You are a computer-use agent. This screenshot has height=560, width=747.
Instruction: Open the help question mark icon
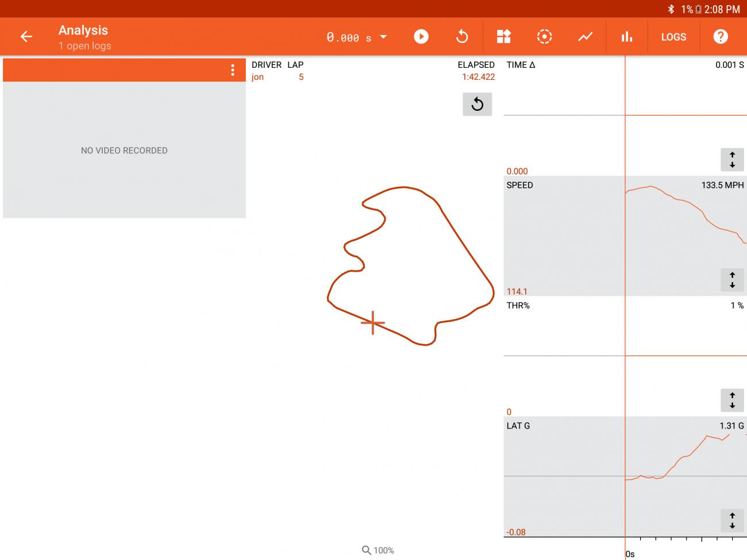720,37
